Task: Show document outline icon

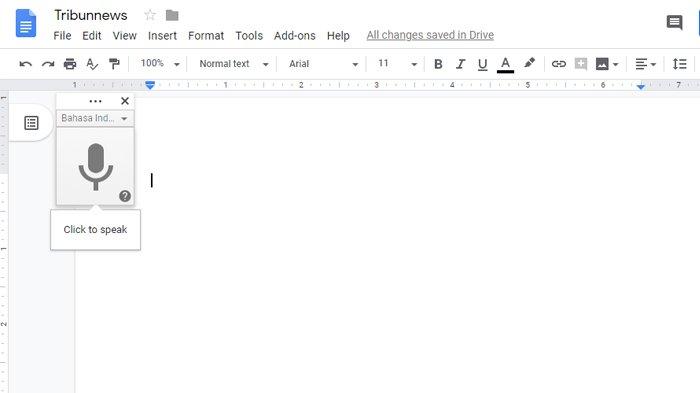Action: (x=31, y=123)
